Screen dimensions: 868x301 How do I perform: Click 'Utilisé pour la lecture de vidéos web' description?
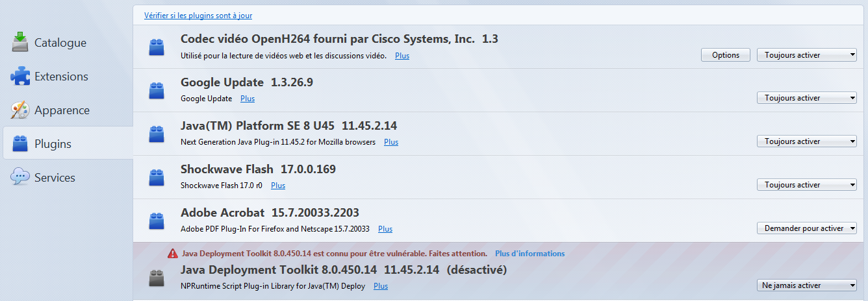[x=283, y=56]
